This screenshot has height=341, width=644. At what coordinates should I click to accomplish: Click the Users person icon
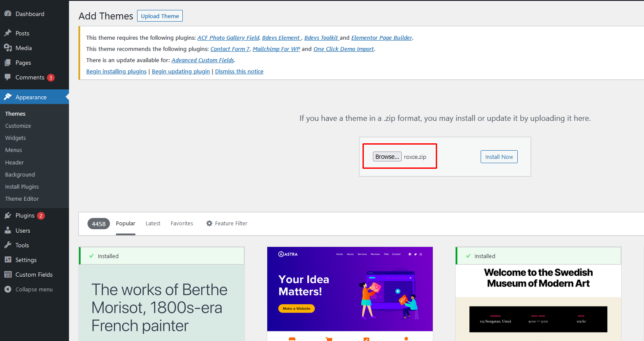[x=8, y=230]
